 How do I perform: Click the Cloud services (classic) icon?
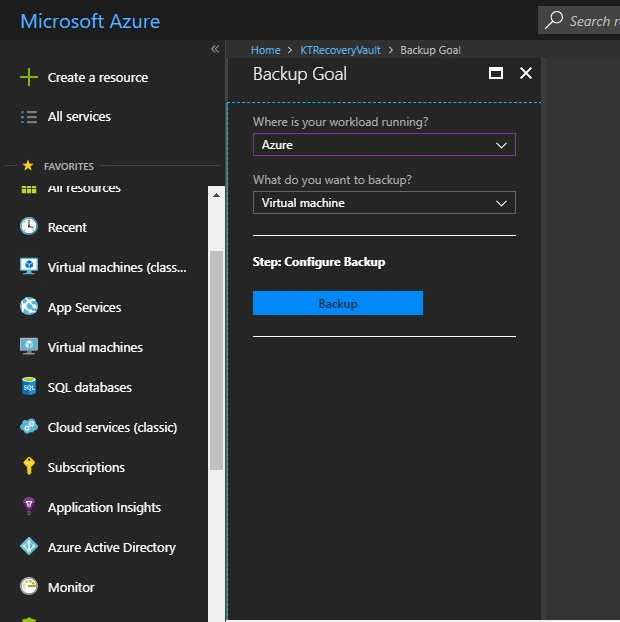29,426
